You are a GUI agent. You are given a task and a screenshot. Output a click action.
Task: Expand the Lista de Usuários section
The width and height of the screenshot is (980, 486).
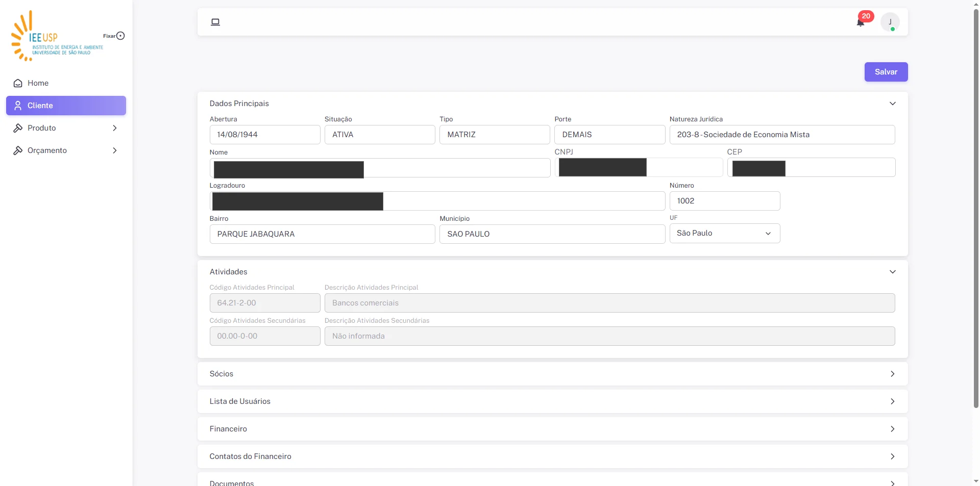tap(552, 401)
